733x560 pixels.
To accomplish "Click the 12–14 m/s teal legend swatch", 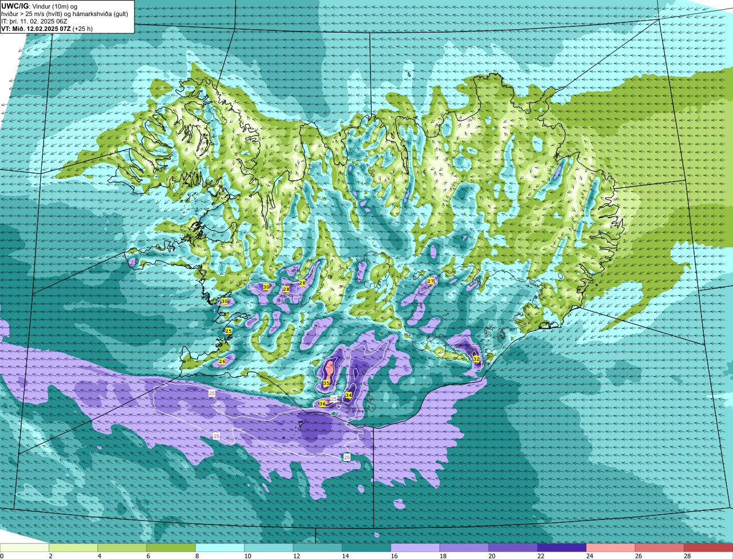I will (x=318, y=547).
